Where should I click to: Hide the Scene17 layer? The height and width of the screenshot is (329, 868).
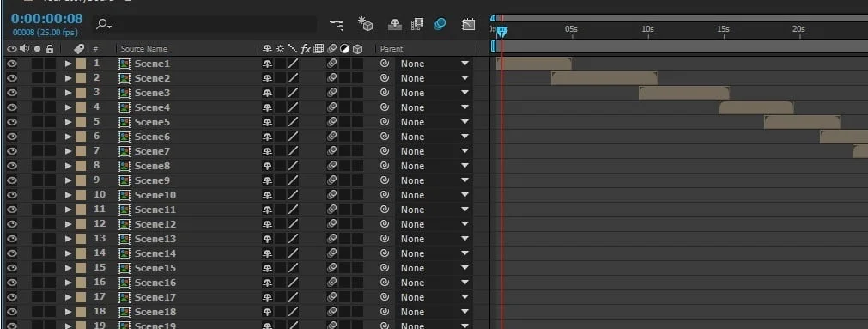pos(12,297)
